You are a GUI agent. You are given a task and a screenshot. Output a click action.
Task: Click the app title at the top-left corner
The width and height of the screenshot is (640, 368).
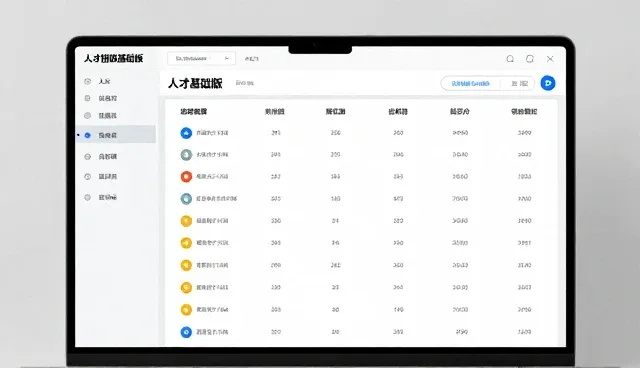click(x=113, y=58)
